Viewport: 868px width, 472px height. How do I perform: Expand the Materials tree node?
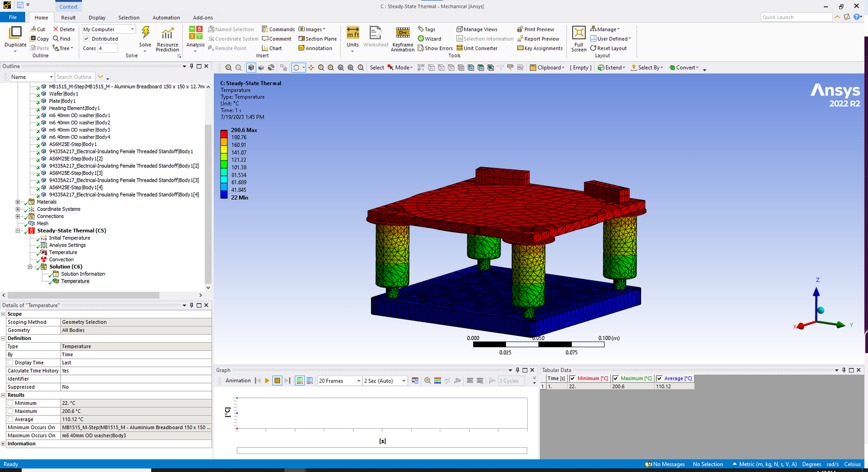point(18,202)
